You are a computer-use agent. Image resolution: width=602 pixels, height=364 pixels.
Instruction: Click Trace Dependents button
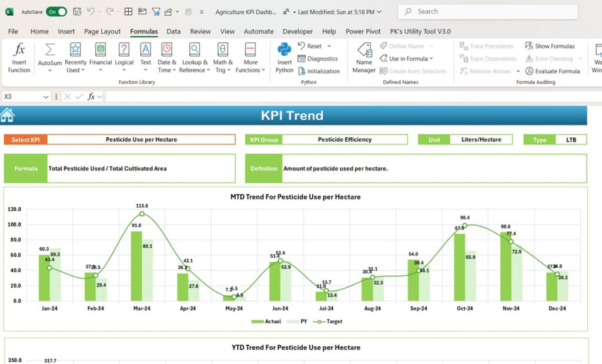coord(488,59)
